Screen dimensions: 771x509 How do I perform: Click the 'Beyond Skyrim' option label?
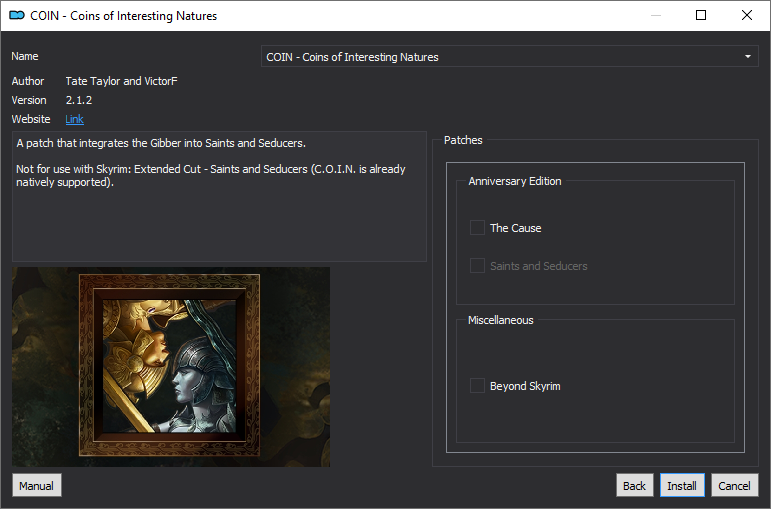[525, 386]
